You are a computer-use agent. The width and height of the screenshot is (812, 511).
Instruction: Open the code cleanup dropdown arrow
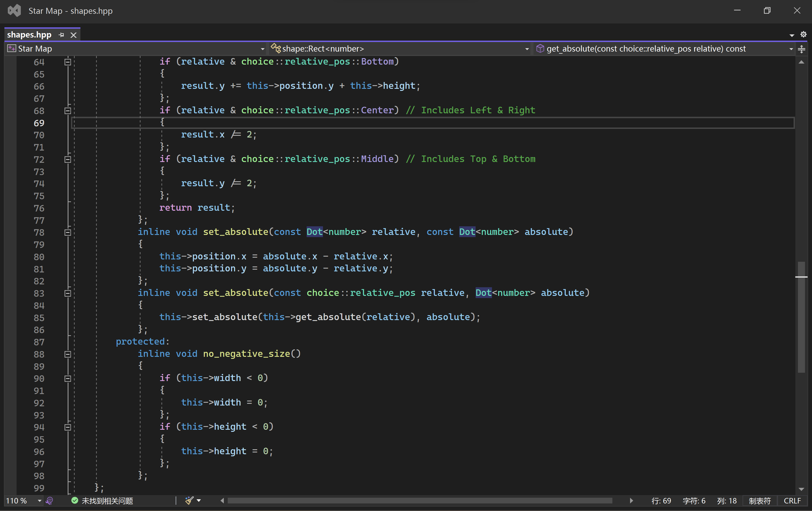tap(199, 501)
